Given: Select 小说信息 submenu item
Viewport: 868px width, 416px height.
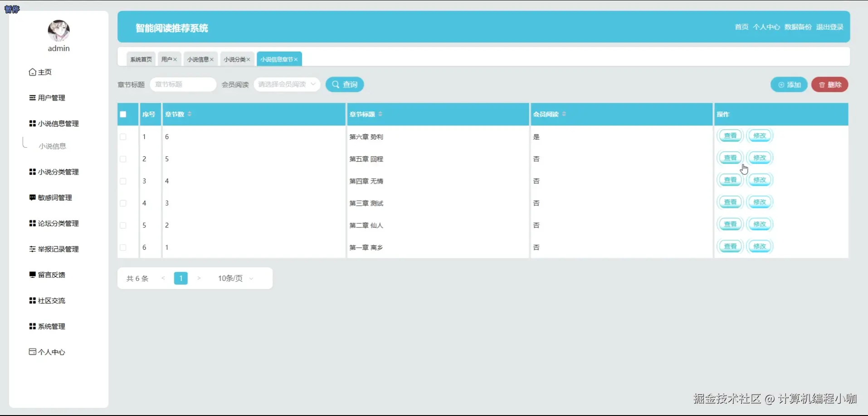Looking at the screenshot, I should [53, 146].
